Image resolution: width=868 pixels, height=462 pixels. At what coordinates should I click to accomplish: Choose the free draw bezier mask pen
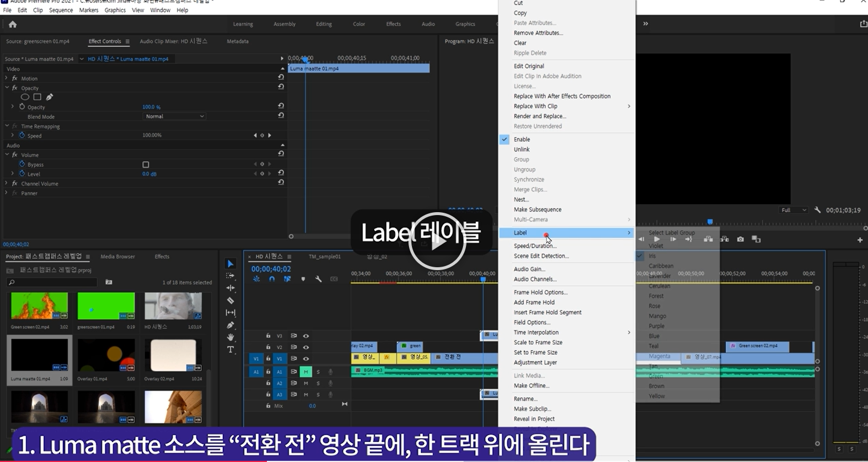coord(49,97)
